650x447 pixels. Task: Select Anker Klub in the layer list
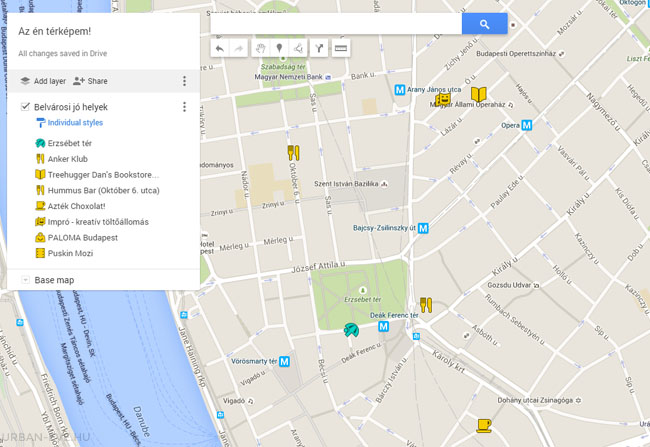(x=68, y=159)
